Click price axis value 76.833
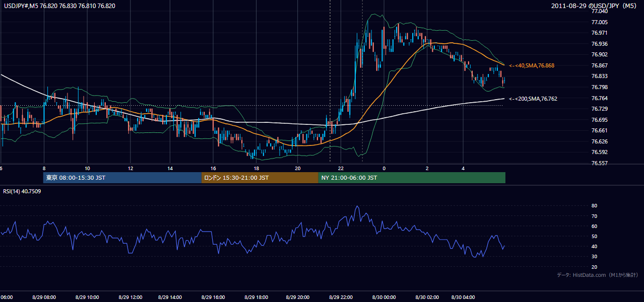 (600, 76)
